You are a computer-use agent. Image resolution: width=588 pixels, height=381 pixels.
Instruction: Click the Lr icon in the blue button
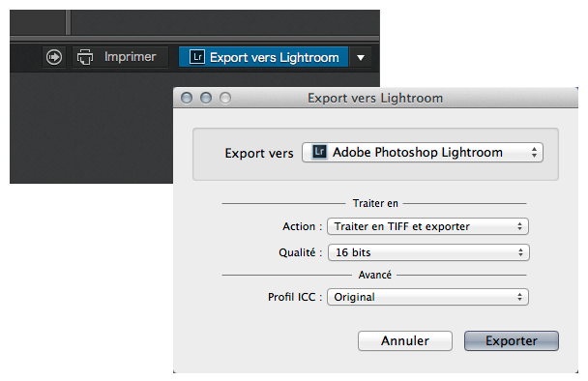[197, 57]
